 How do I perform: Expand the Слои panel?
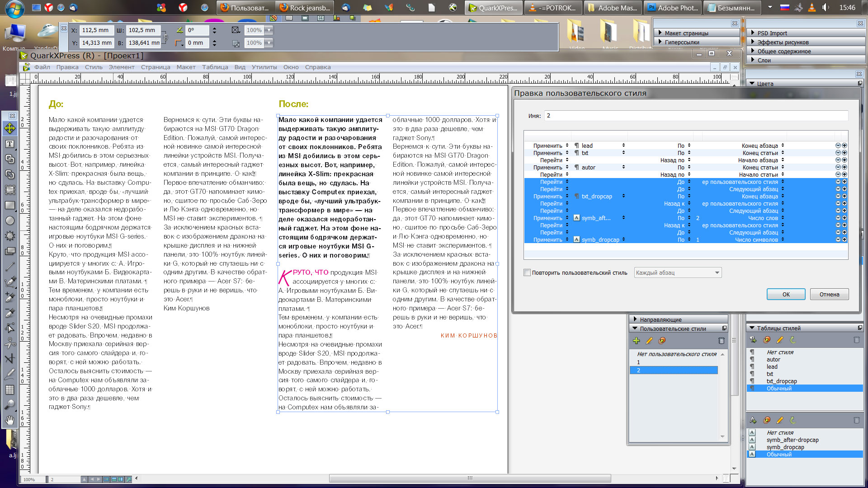(x=753, y=60)
